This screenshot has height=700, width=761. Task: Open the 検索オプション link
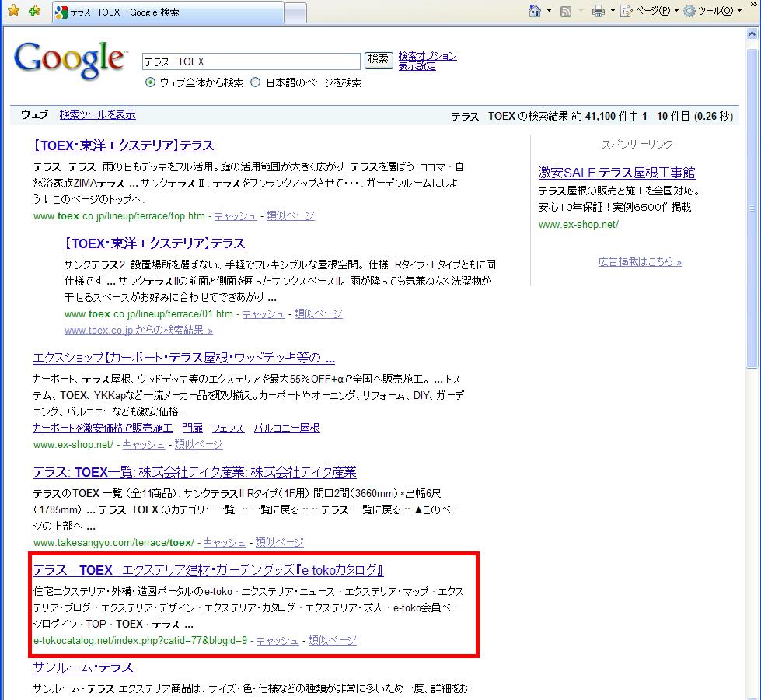[x=428, y=56]
